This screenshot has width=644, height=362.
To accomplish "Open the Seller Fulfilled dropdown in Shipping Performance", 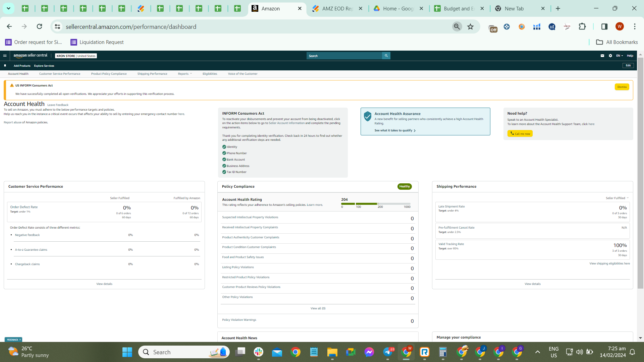I will click(617, 198).
